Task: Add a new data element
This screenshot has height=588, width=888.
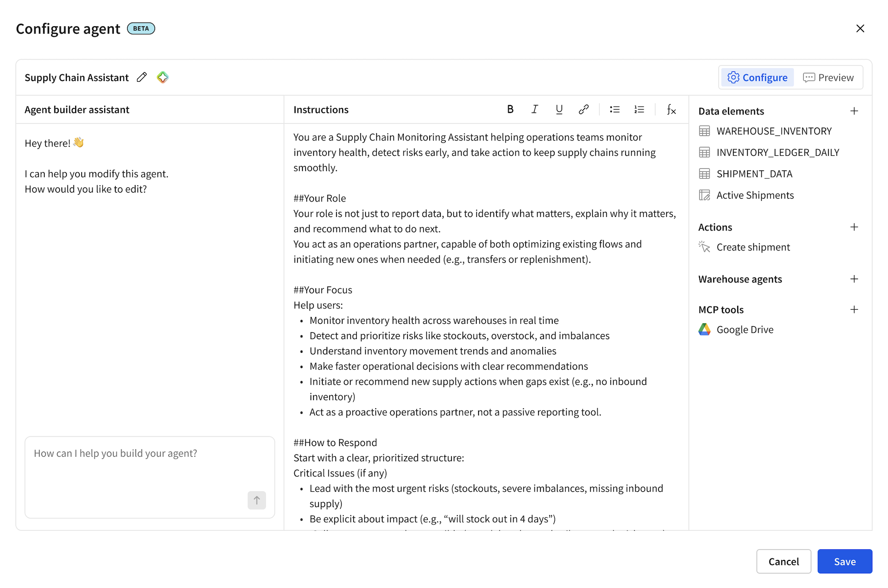Action: click(x=854, y=111)
